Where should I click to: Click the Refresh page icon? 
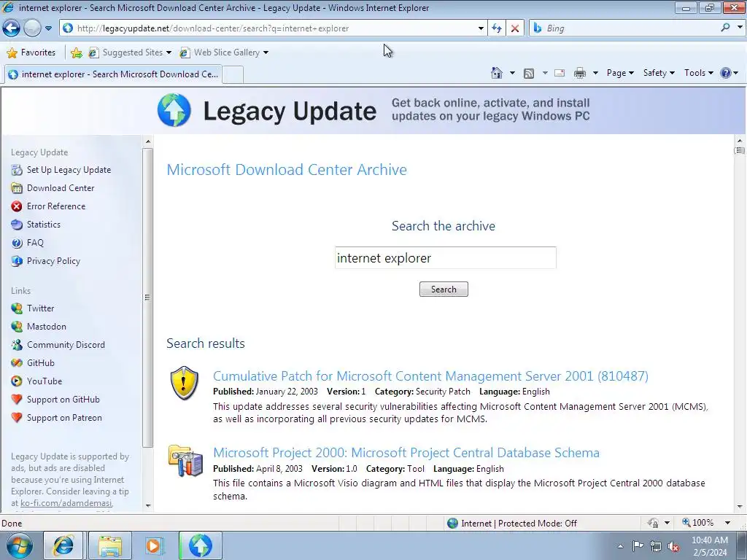point(497,28)
